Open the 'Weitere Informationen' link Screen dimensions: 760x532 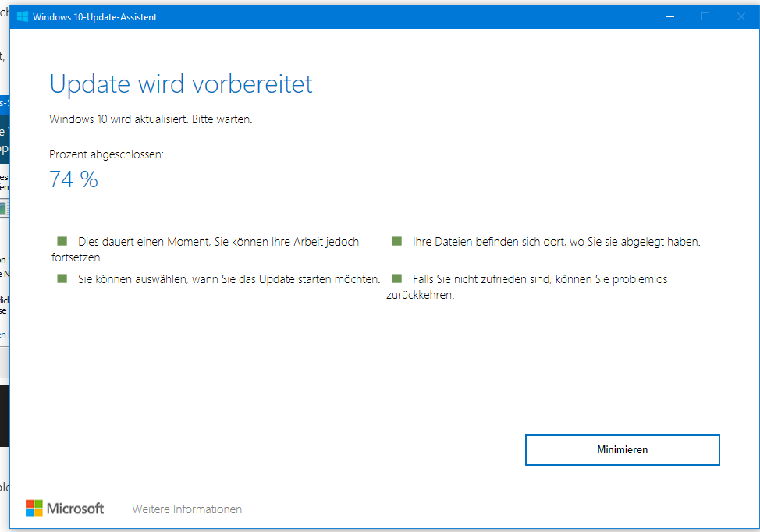[x=186, y=509]
